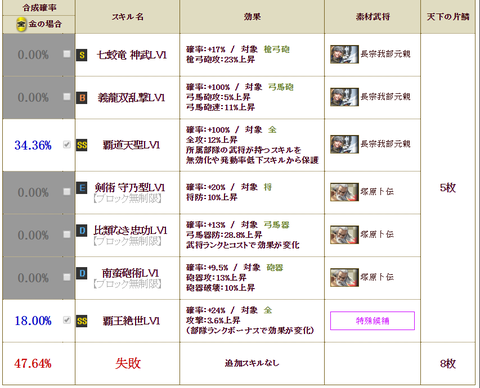Select skill name 覇王絶世LV1
Viewport: 480px width, 388px height.
click(131, 321)
